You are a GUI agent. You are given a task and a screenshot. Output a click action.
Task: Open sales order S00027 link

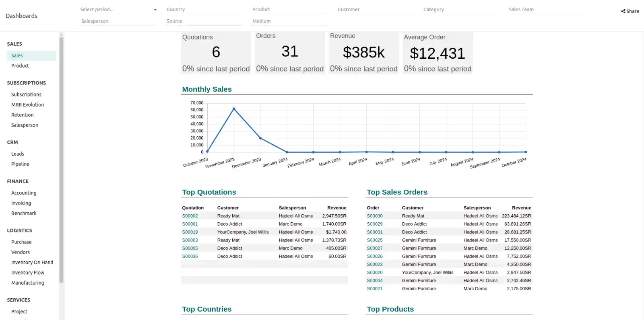coord(375,248)
